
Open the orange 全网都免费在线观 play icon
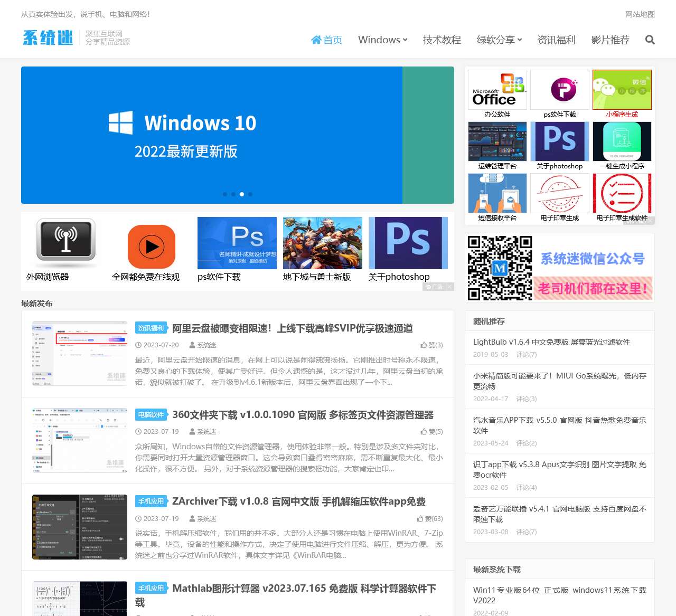tap(151, 247)
